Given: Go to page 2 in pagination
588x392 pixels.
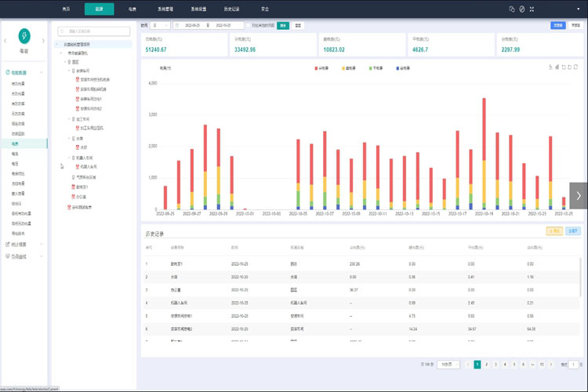Looking at the screenshot, I should click(486, 365).
